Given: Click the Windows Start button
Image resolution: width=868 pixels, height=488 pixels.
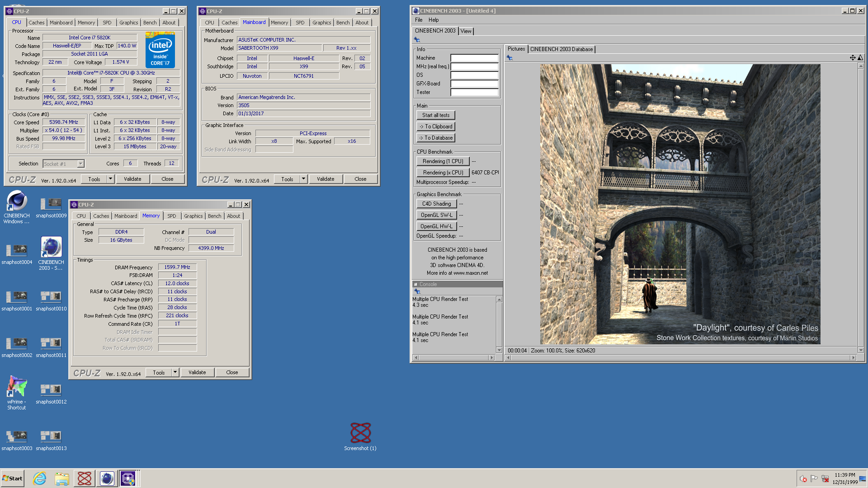Looking at the screenshot, I should [13, 479].
